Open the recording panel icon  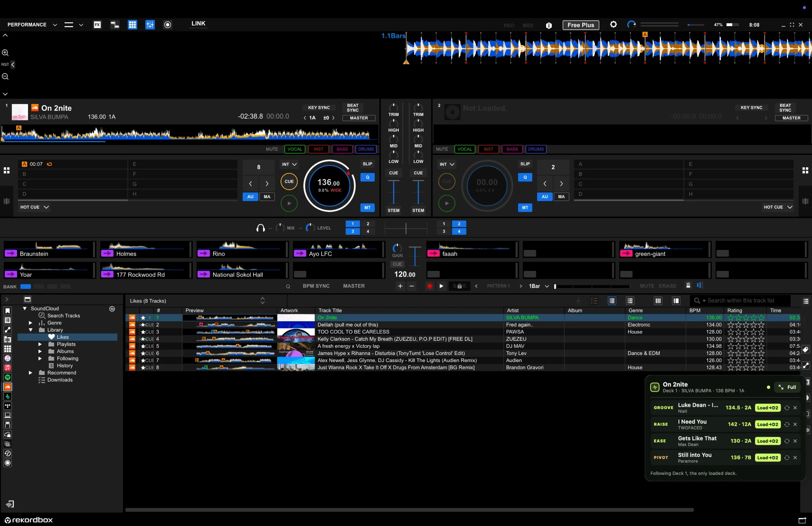pos(168,25)
